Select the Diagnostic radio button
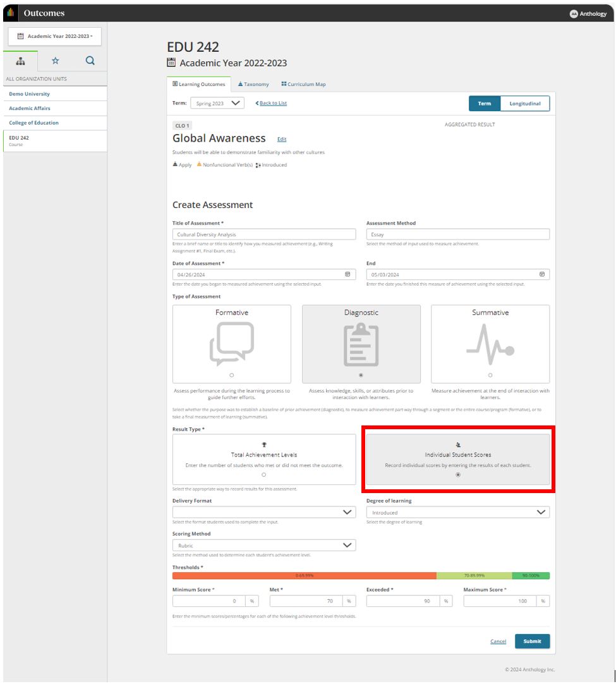 point(361,375)
